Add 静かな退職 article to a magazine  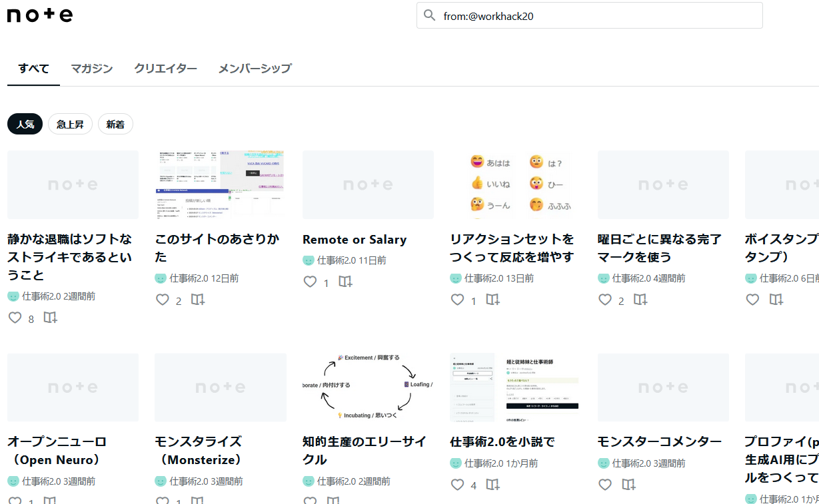(51, 318)
